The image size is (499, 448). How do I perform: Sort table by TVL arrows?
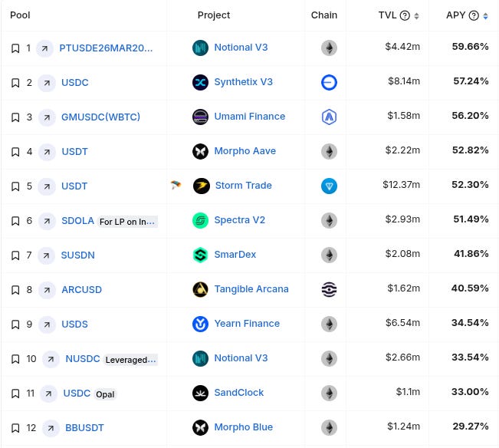416,16
